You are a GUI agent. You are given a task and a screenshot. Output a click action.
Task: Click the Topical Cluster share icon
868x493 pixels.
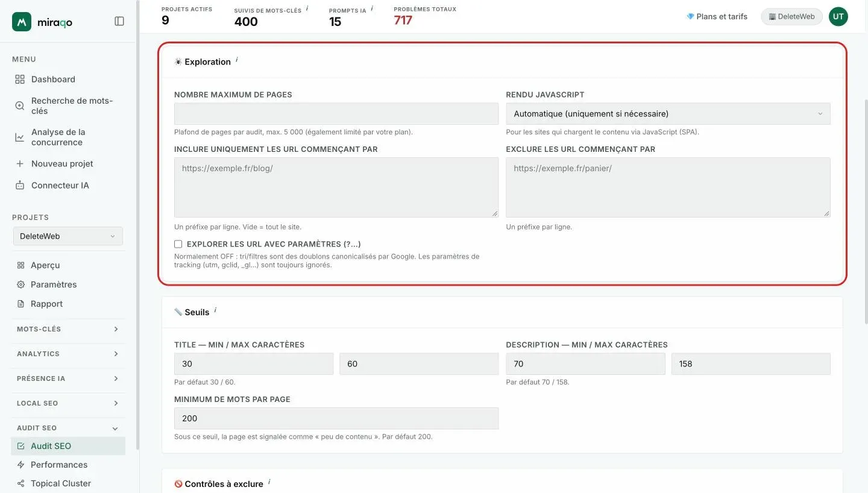[x=21, y=483]
